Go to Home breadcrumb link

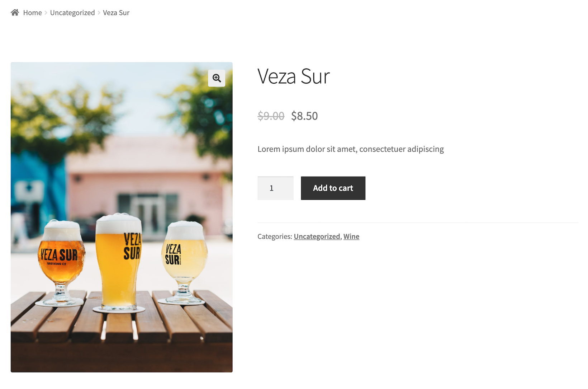click(33, 13)
